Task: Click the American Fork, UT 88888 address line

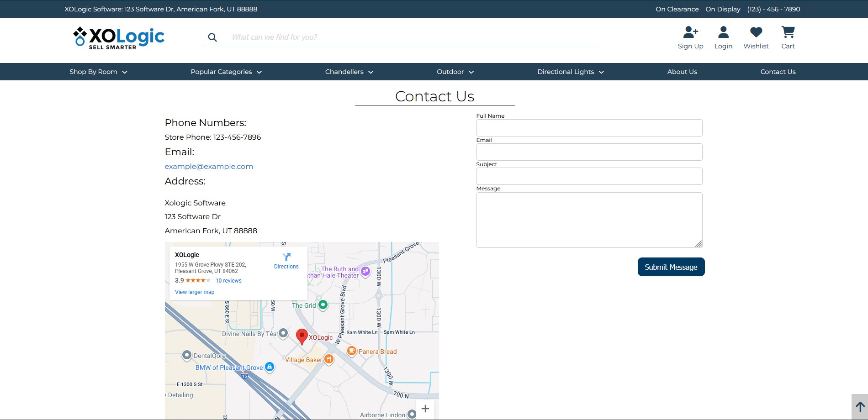Action: tap(211, 231)
